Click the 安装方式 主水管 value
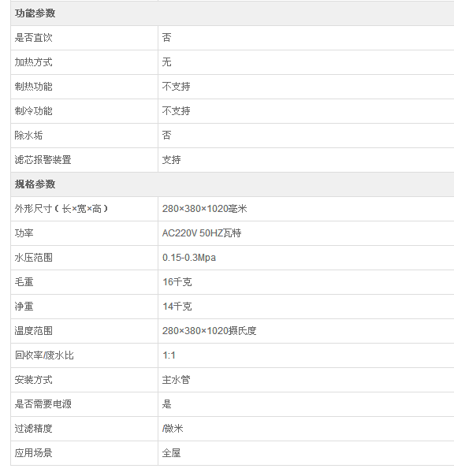Screen dimensions: 454x476 click(x=176, y=380)
